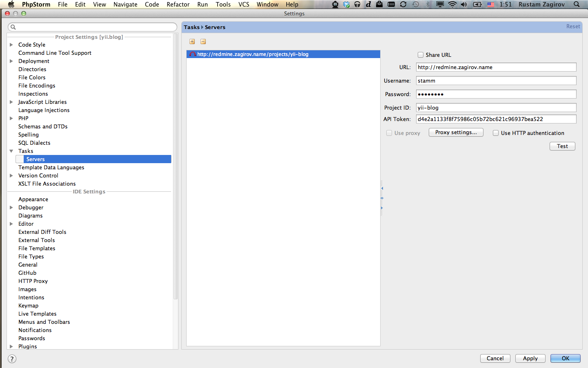The height and width of the screenshot is (368, 588).
Task: Open Proxy settings dialog button
Action: coord(456,132)
